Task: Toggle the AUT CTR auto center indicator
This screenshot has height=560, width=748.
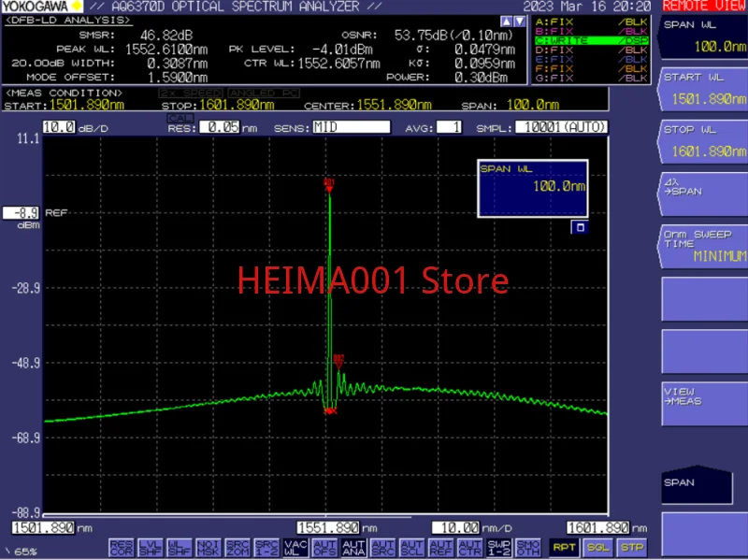Action: (x=470, y=547)
